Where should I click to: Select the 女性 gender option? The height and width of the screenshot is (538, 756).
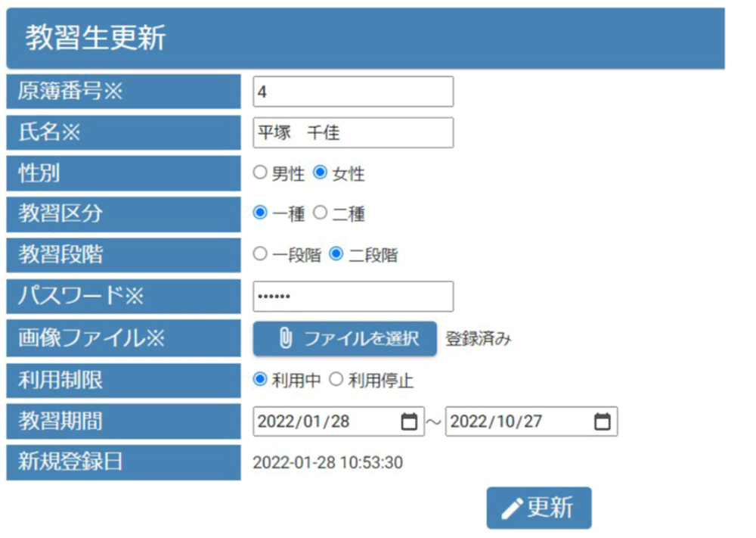coord(320,173)
